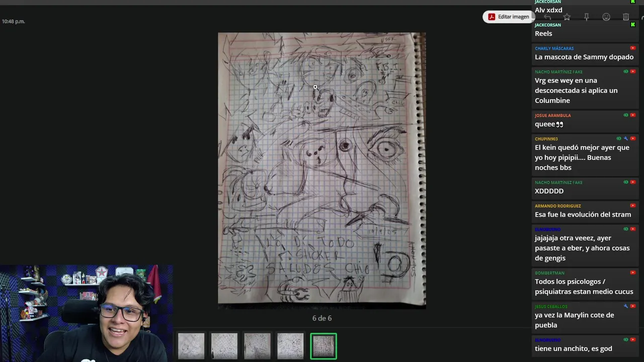The image size is (644, 362).
Task: Click the YouTube badge on BOMBERTMAN message
Action: tap(633, 273)
